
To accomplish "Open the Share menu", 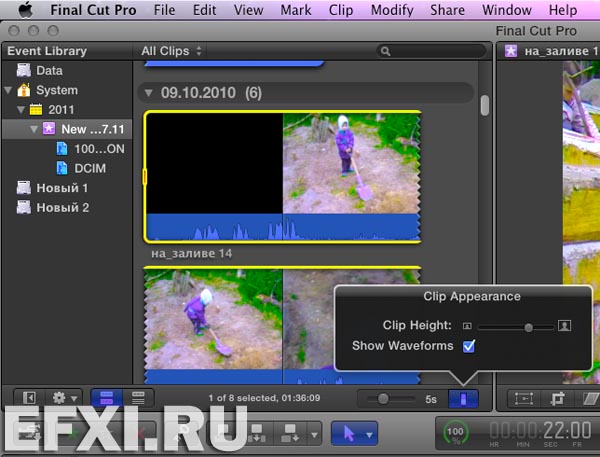I will (x=447, y=10).
